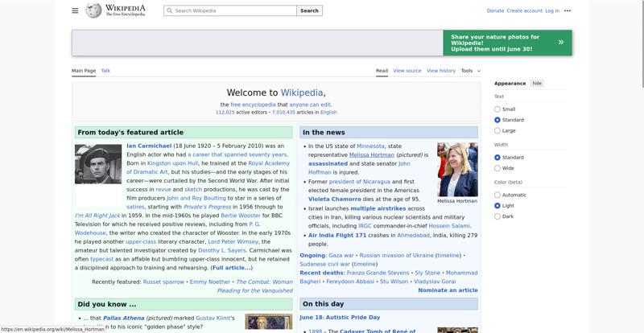
Task: Click the Search button
Action: pyautogui.click(x=309, y=10)
